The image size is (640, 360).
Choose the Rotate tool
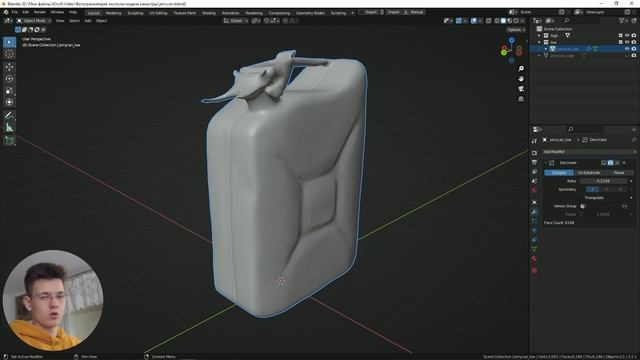click(x=9, y=79)
